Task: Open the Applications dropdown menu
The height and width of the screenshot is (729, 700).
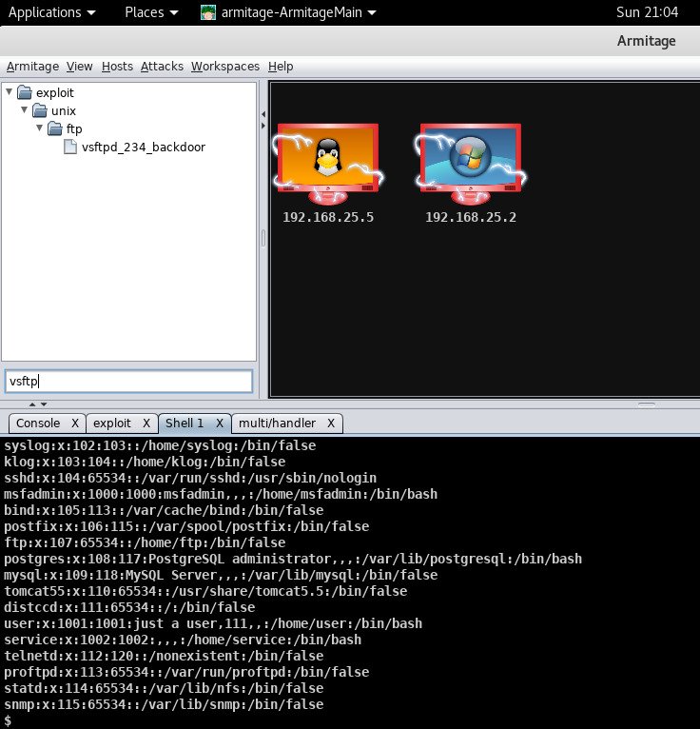Action: pyautogui.click(x=52, y=12)
